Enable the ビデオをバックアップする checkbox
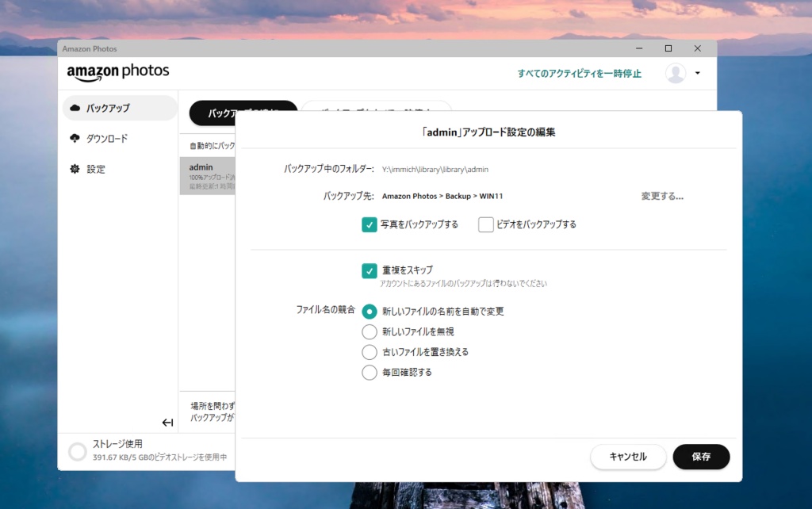Image resolution: width=812 pixels, height=509 pixels. click(486, 224)
